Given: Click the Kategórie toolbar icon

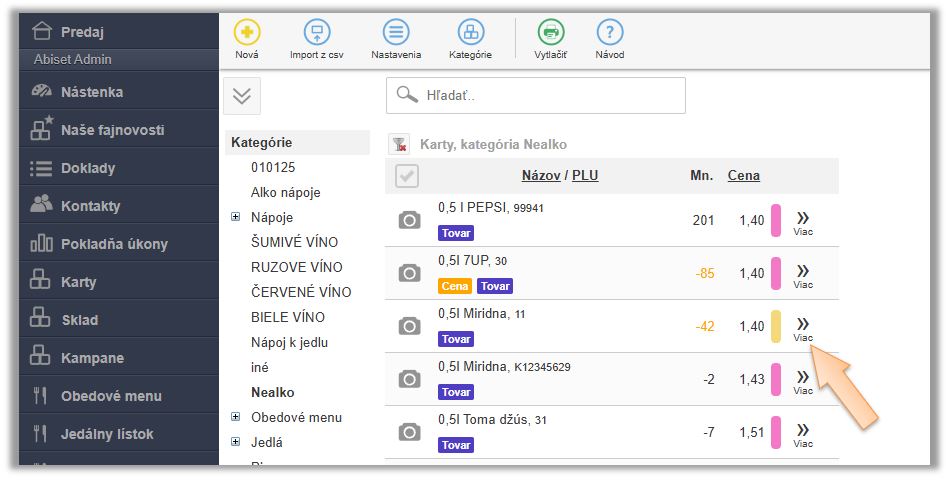Looking at the screenshot, I should tap(470, 33).
